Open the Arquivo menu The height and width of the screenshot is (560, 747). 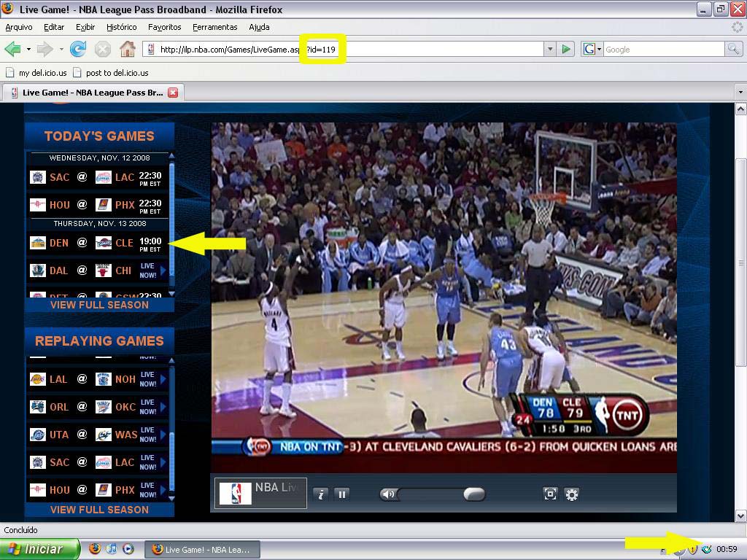(x=18, y=27)
